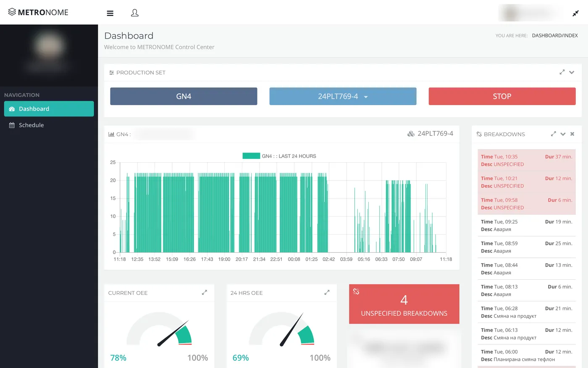Select the Tue 10:35 unspecified breakdown entry
This screenshot has width=588, height=368.
pyautogui.click(x=527, y=160)
